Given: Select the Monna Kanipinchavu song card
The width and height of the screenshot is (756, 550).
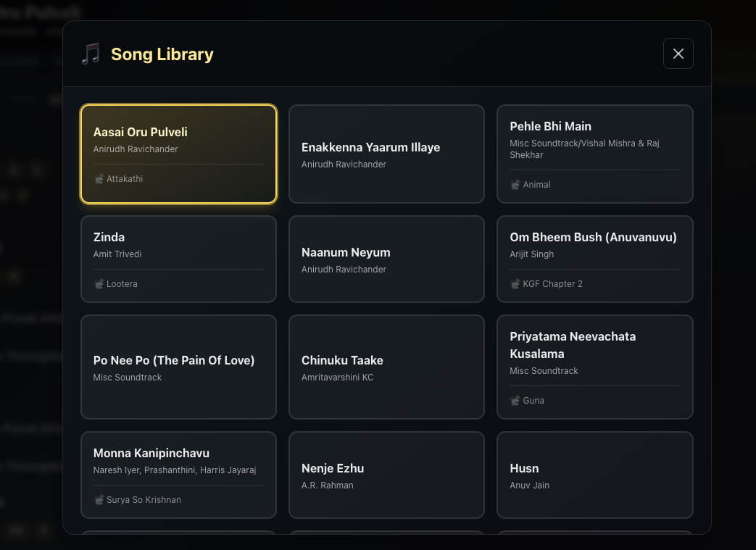Looking at the screenshot, I should [178, 475].
